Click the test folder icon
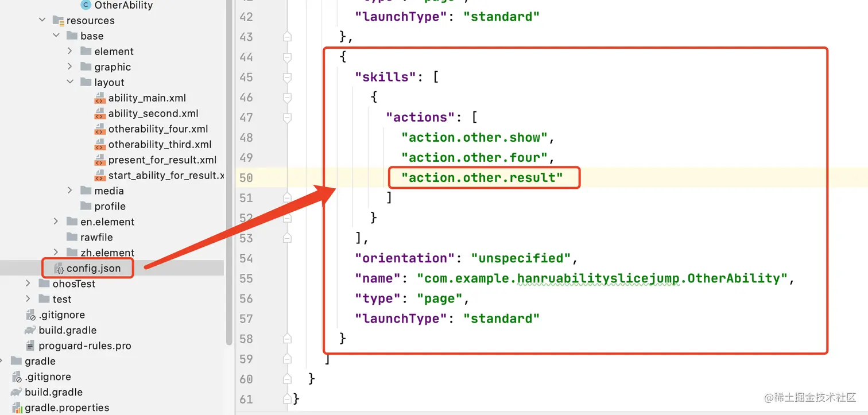This screenshot has width=868, height=415. (x=44, y=299)
